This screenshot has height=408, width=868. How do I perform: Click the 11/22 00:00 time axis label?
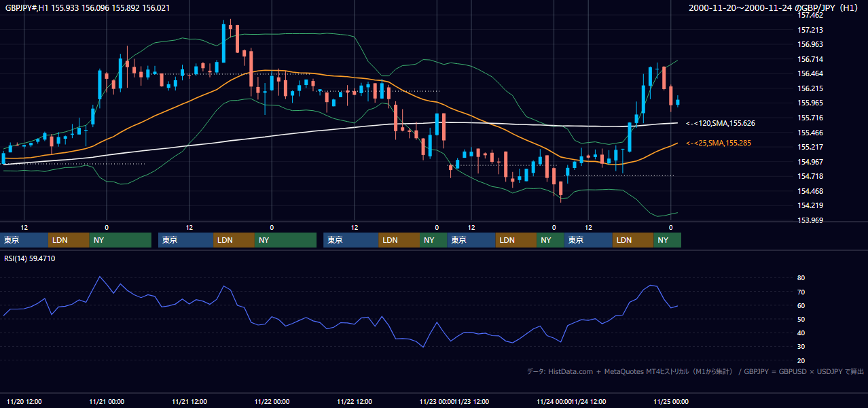tap(272, 401)
